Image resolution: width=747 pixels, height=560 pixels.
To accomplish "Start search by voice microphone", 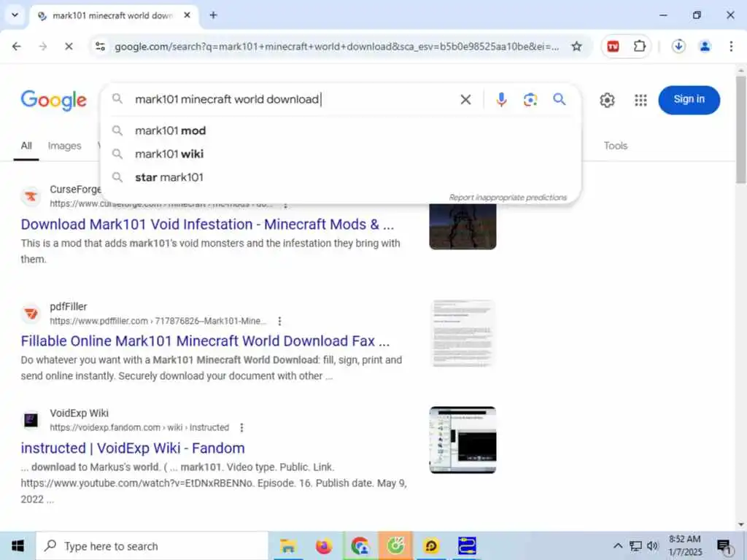I will coord(501,99).
